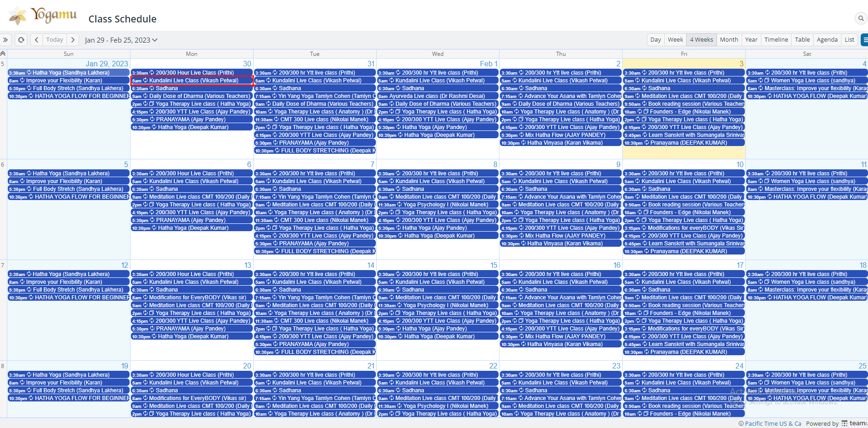The width and height of the screenshot is (868, 428).
Task: Select the 4 Weeks view
Action: pyautogui.click(x=701, y=40)
